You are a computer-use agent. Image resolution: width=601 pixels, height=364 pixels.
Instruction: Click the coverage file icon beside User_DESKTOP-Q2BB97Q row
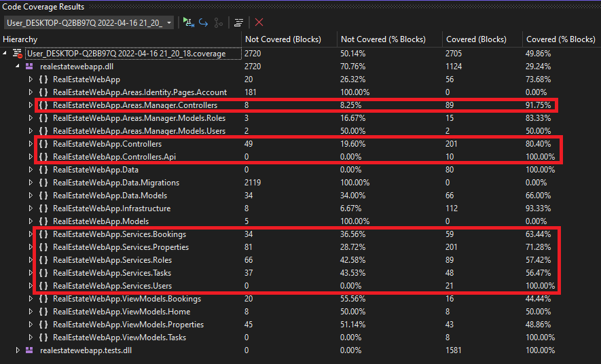[17, 53]
